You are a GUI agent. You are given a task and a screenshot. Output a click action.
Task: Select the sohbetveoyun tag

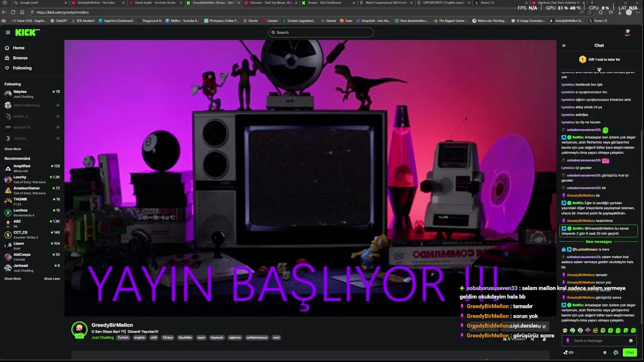(x=257, y=337)
